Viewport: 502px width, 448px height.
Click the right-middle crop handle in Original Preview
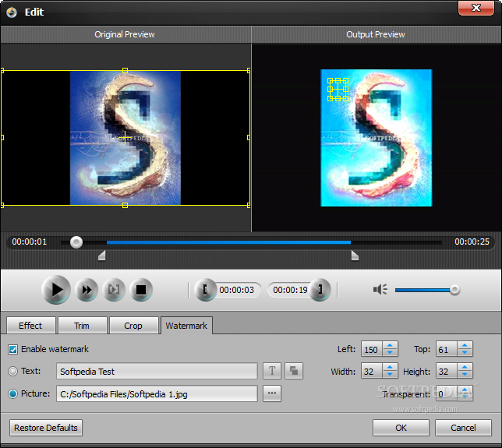[x=249, y=138]
